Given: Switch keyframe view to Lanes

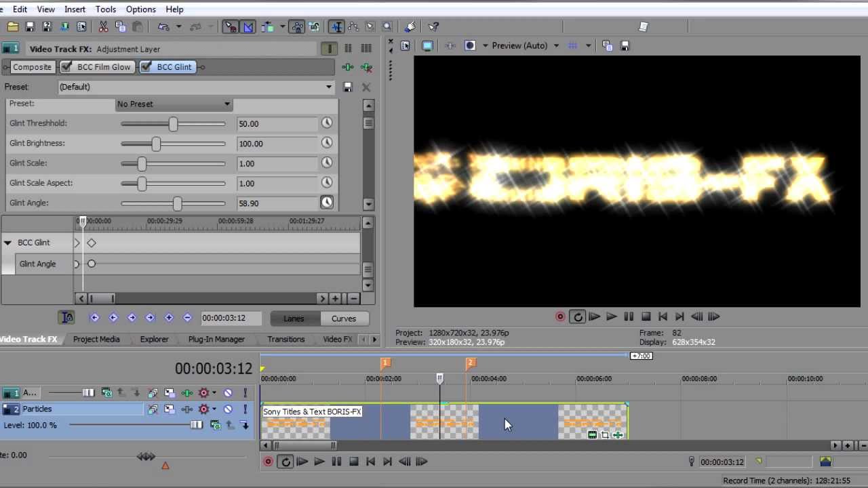Looking at the screenshot, I should click(294, 319).
